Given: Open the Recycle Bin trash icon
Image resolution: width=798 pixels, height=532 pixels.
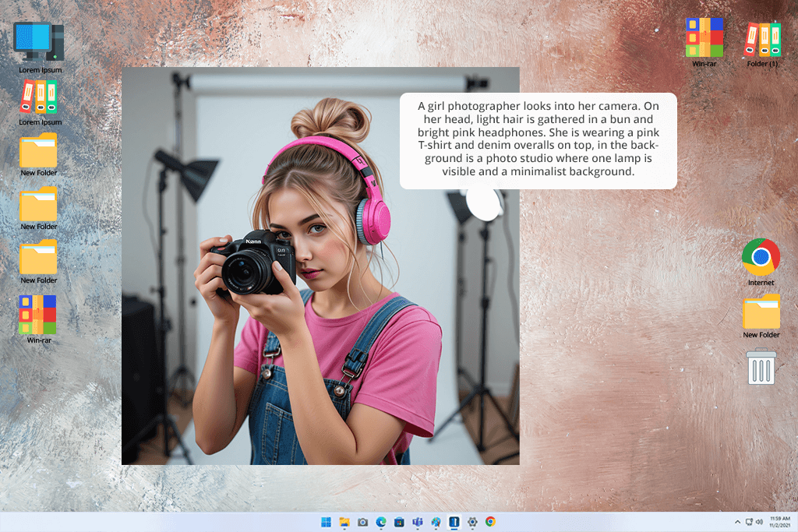Looking at the screenshot, I should [761, 365].
